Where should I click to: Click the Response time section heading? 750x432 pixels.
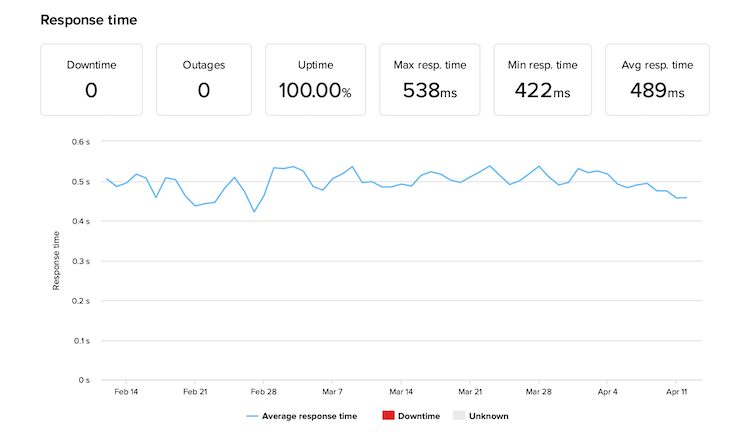pos(89,20)
